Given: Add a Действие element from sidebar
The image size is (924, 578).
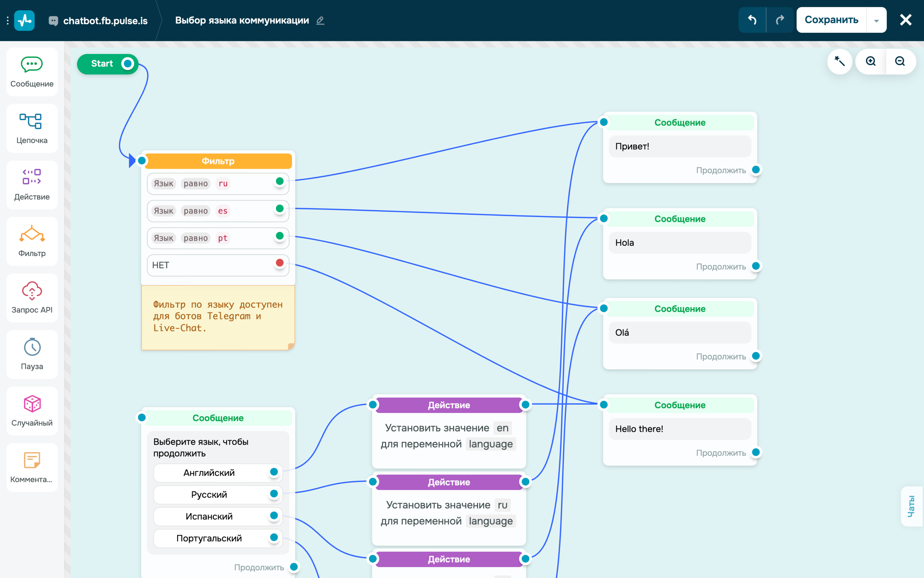Looking at the screenshot, I should [x=32, y=185].
